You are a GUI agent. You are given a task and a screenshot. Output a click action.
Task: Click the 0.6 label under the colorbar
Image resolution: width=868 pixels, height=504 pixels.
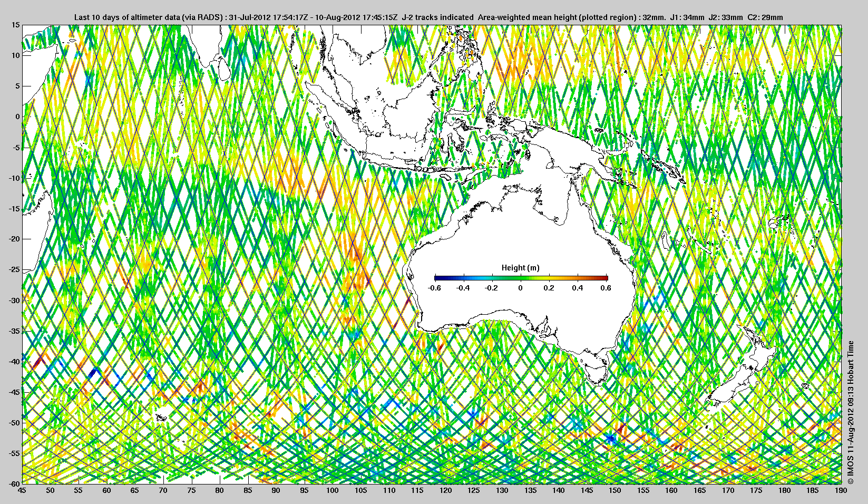(606, 288)
